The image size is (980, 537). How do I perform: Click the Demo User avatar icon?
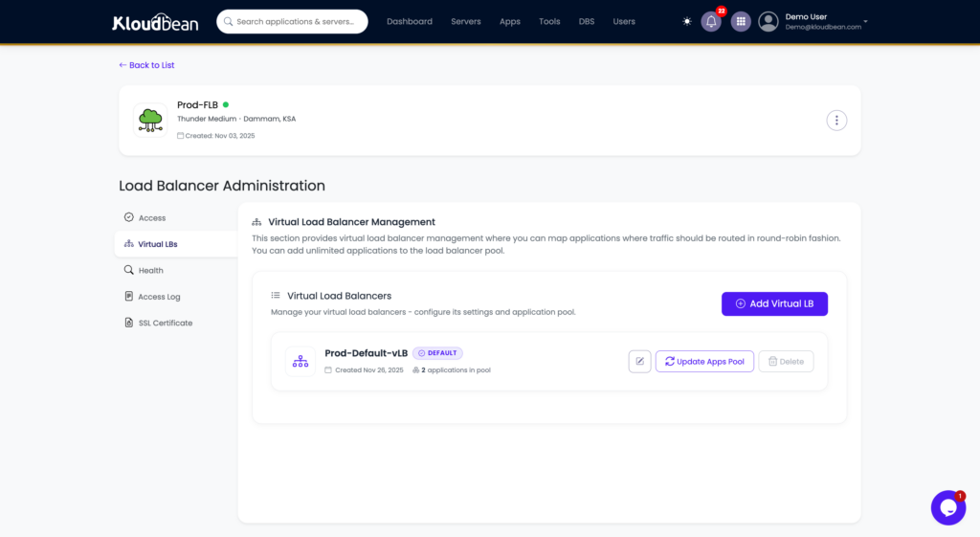(768, 21)
